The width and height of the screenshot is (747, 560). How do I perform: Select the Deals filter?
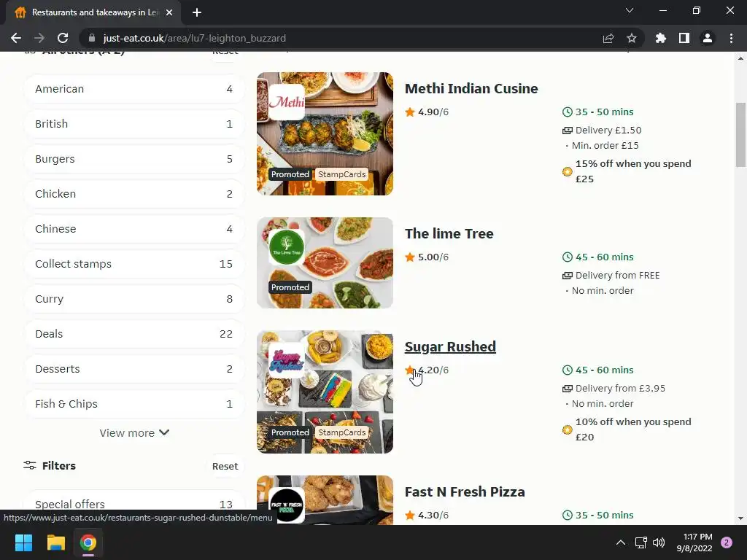point(134,334)
